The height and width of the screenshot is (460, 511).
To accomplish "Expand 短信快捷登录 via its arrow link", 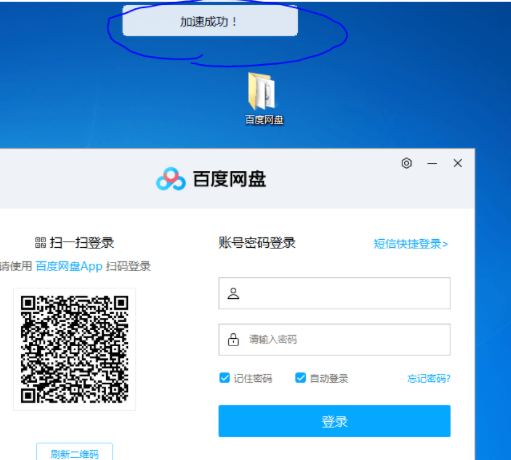I will click(x=411, y=244).
